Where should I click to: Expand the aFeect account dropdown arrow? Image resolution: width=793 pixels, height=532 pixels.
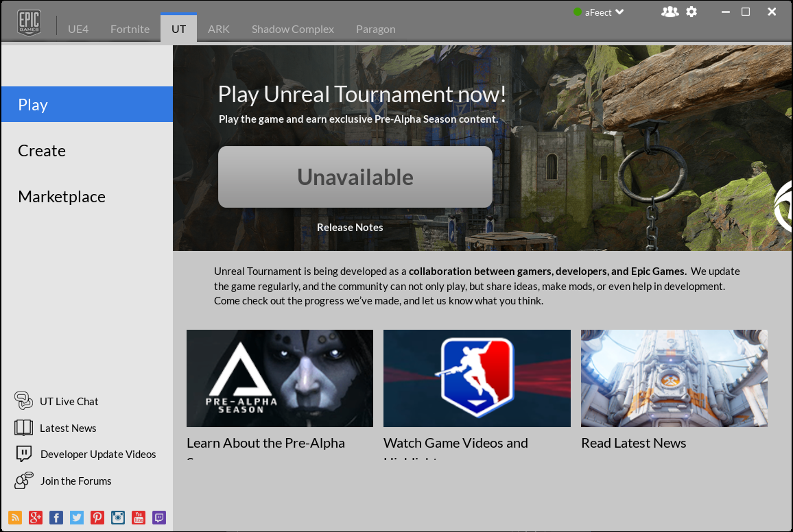[x=619, y=12]
